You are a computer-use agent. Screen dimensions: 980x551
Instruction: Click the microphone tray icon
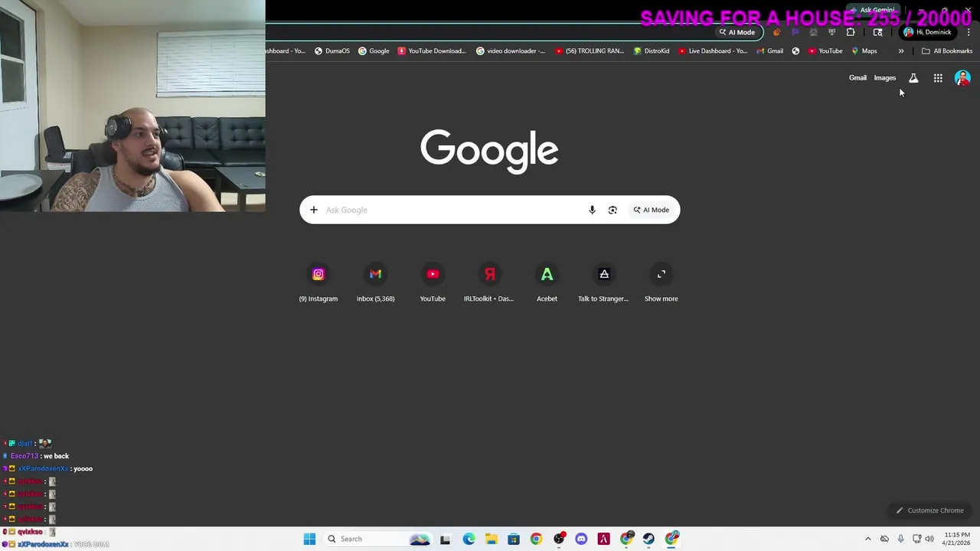click(x=900, y=539)
